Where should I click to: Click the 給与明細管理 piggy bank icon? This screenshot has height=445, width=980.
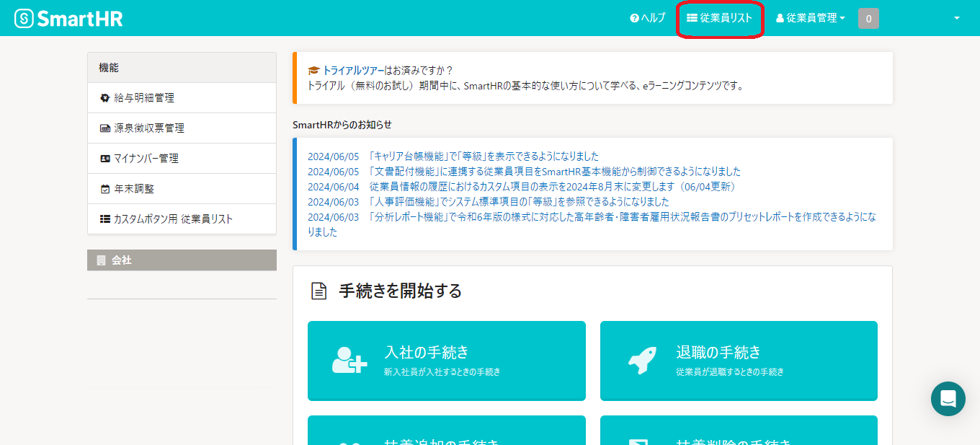(105, 98)
